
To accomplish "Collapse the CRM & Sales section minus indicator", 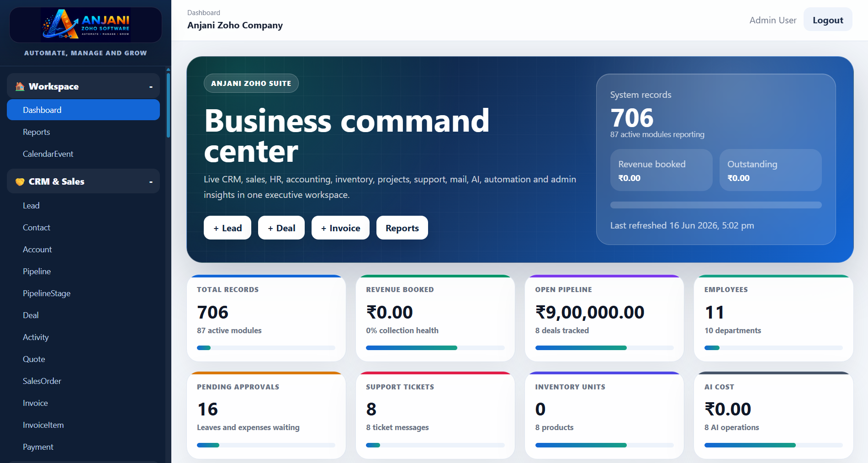I will (x=151, y=182).
